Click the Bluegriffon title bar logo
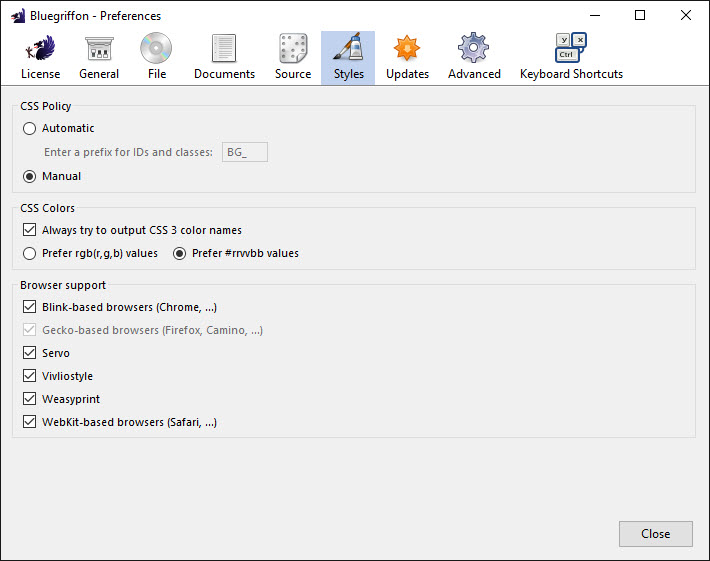The width and height of the screenshot is (710, 561). pos(18,16)
